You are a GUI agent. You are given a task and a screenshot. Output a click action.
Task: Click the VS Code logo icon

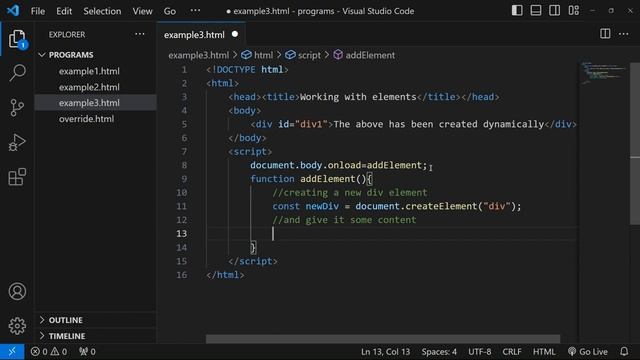pyautogui.click(x=13, y=11)
